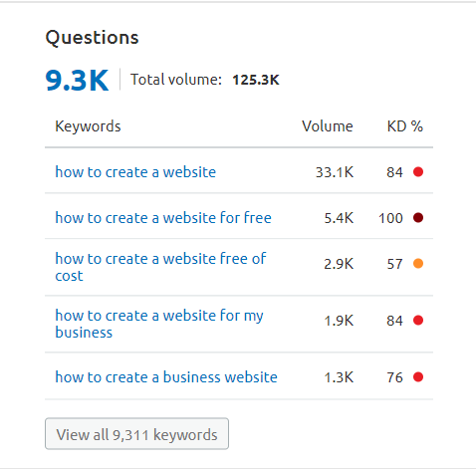Viewport: 476px width, 469px height.
Task: Click the Volume column header
Action: (328, 126)
